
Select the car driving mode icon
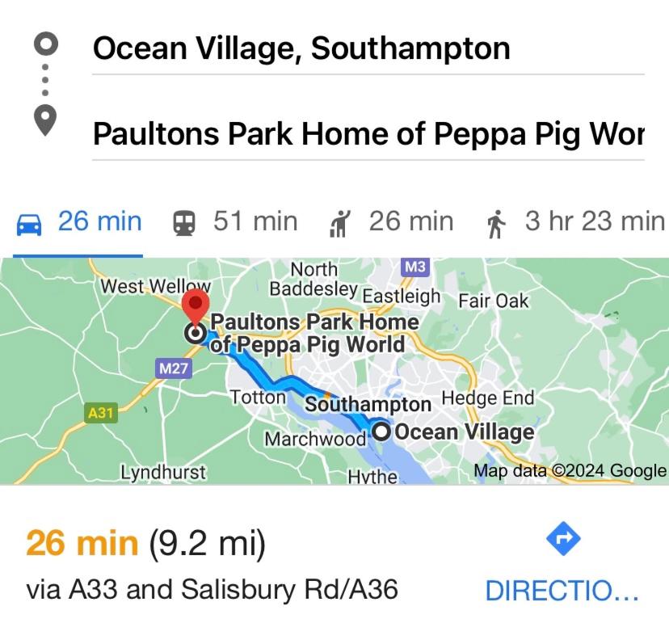[29, 225]
